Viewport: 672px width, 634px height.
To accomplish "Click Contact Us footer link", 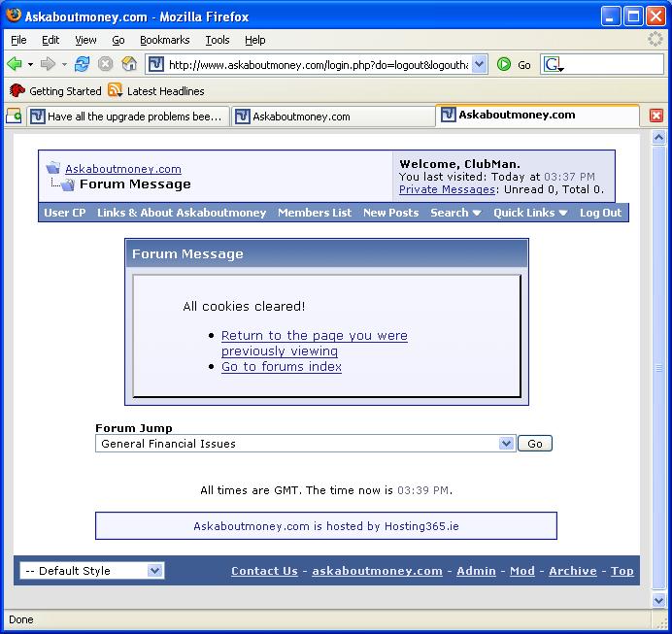I will click(x=264, y=571).
